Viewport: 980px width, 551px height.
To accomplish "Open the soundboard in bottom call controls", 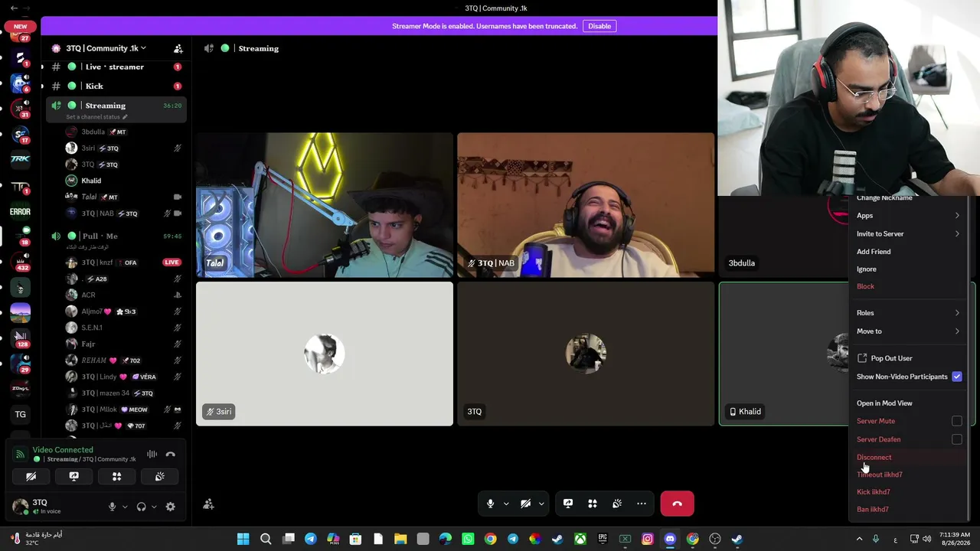I will coord(617,504).
